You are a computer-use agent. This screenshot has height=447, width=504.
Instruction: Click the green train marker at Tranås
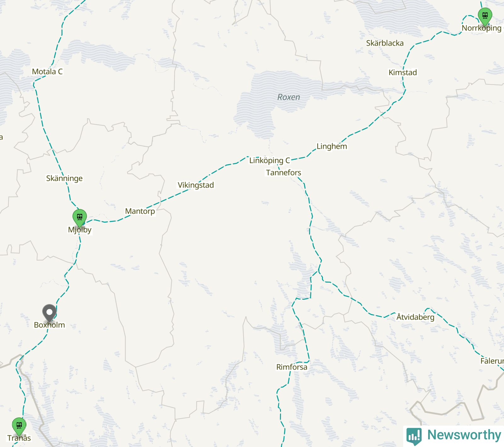click(19, 426)
